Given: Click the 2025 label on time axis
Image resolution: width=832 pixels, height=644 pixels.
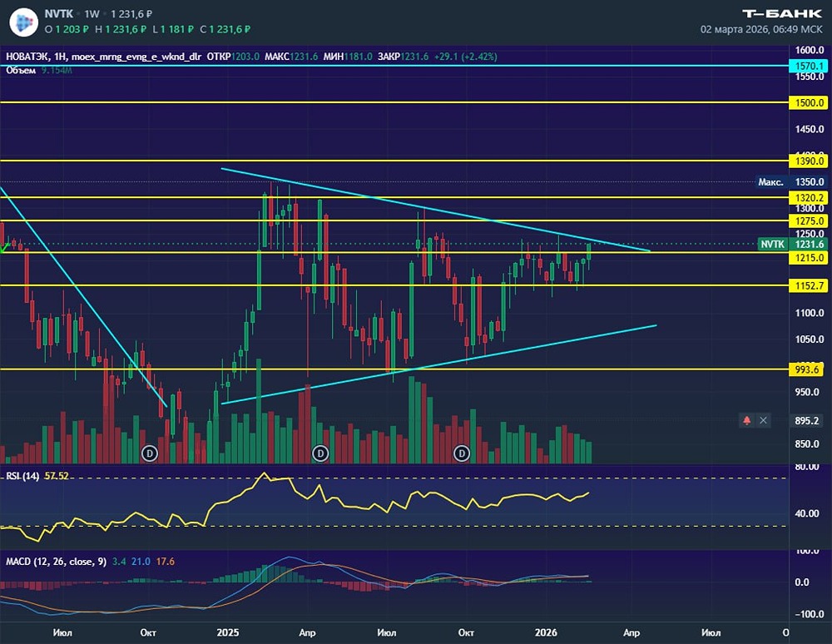Looking at the screenshot, I should (228, 632).
